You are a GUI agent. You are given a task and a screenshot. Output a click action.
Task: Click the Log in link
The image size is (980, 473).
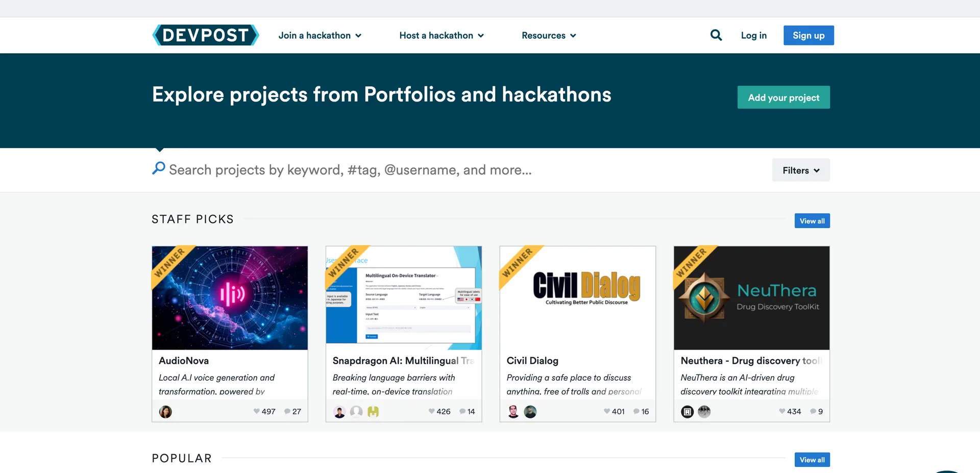click(x=754, y=35)
